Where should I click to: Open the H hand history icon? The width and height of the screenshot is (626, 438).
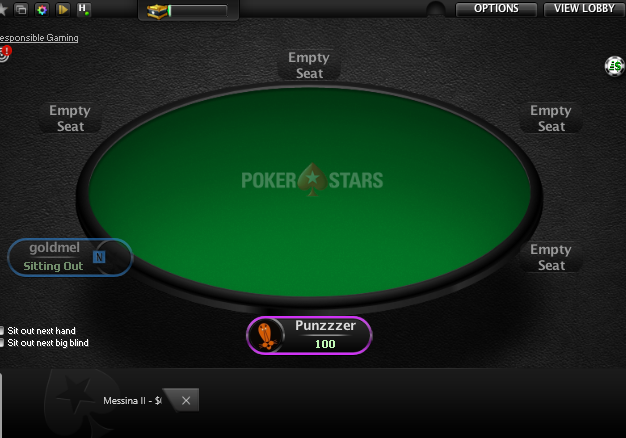click(x=83, y=9)
